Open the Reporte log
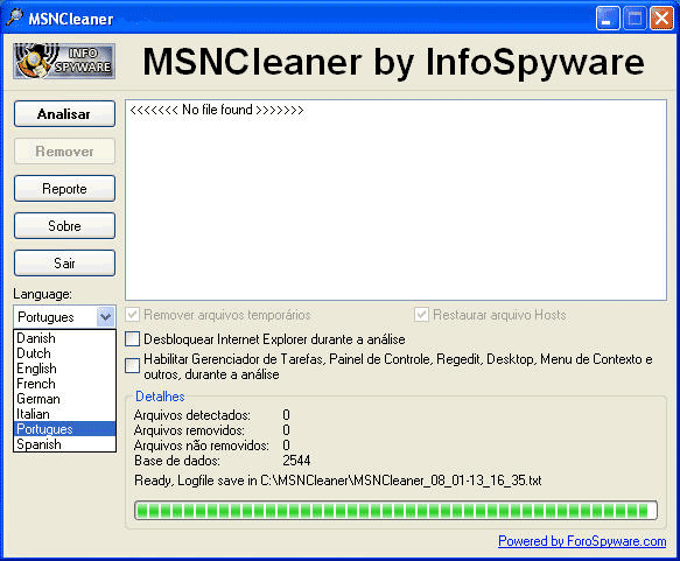This screenshot has width=680, height=561. point(65,189)
